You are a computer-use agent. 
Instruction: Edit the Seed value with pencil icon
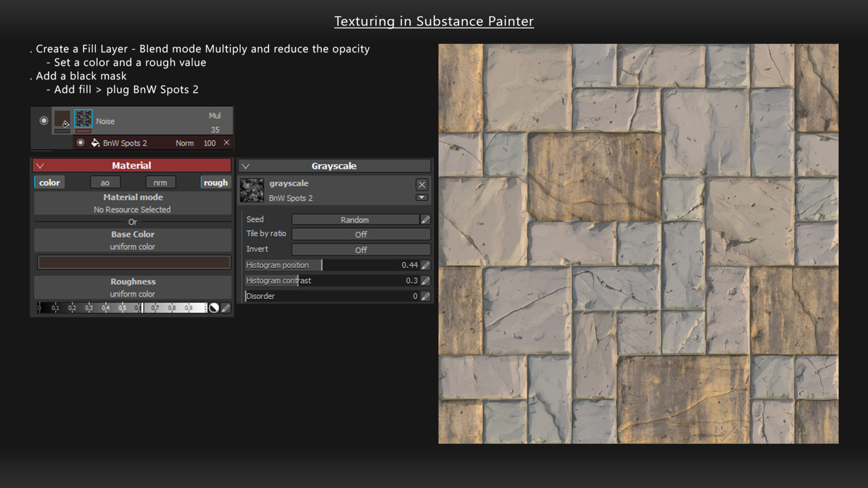[x=426, y=220]
